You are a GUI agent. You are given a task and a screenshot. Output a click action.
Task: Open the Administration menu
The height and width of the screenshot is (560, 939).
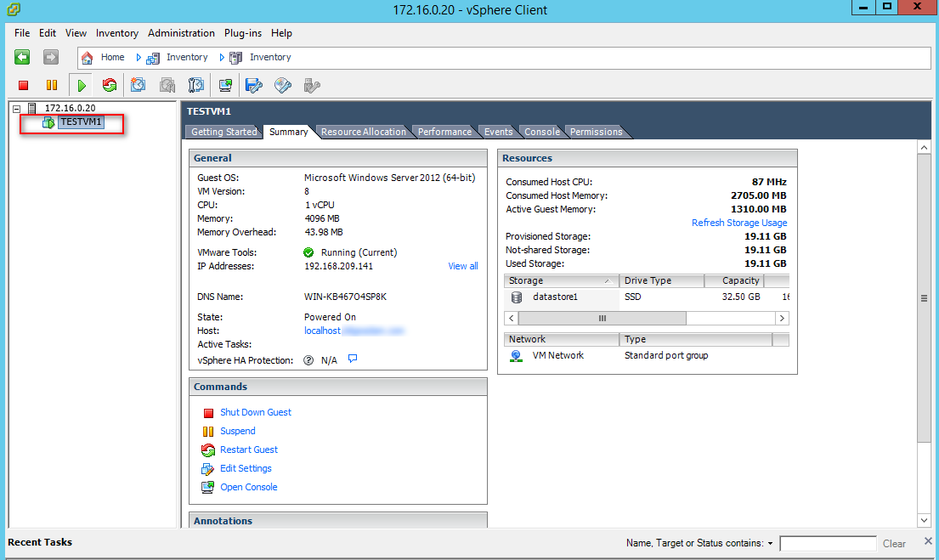(x=182, y=33)
